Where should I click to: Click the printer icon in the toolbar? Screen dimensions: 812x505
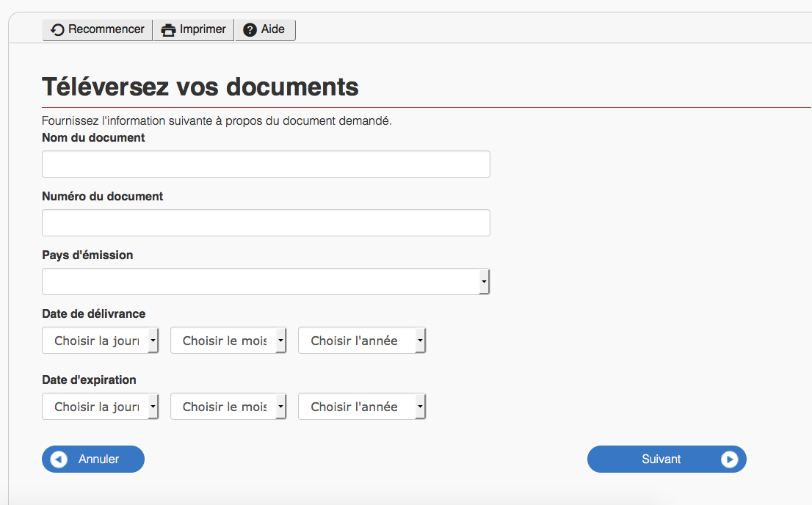(169, 30)
